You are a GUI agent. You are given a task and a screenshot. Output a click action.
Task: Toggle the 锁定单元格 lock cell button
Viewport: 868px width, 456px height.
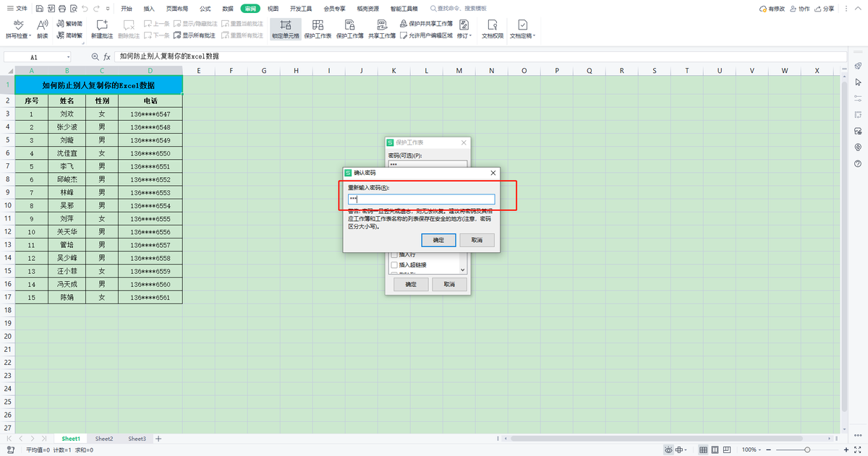pyautogui.click(x=286, y=29)
